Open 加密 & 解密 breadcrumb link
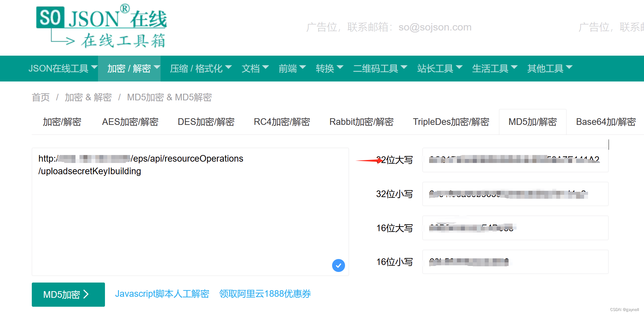 88,97
